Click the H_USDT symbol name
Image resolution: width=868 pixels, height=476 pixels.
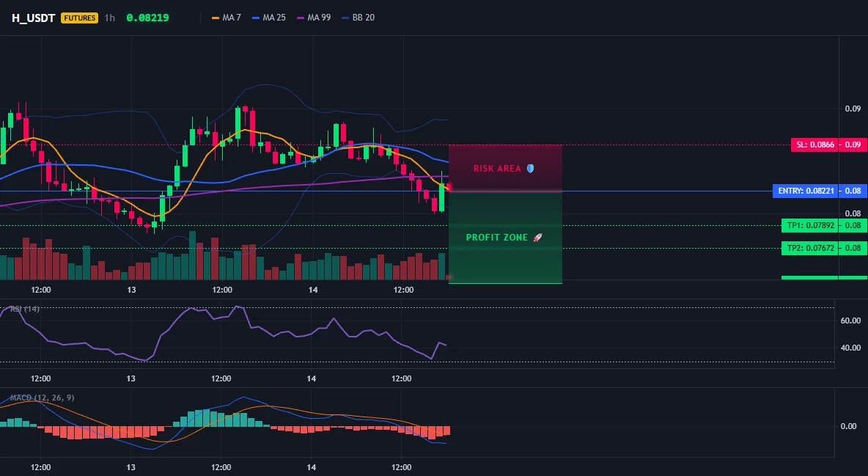[x=33, y=18]
